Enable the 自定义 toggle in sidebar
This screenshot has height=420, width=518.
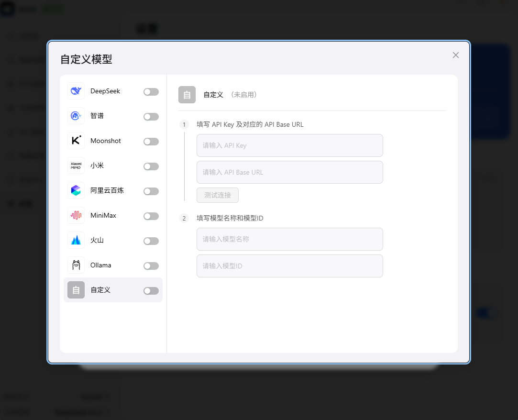(151, 290)
